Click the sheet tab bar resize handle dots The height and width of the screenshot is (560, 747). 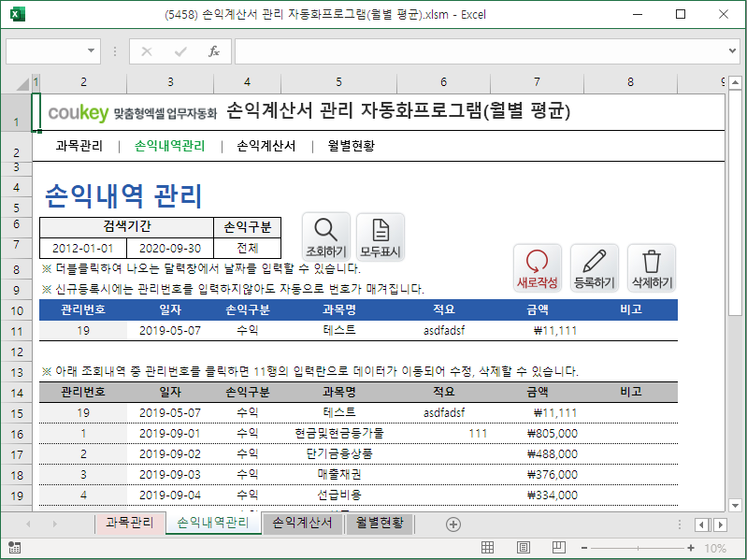click(x=680, y=524)
